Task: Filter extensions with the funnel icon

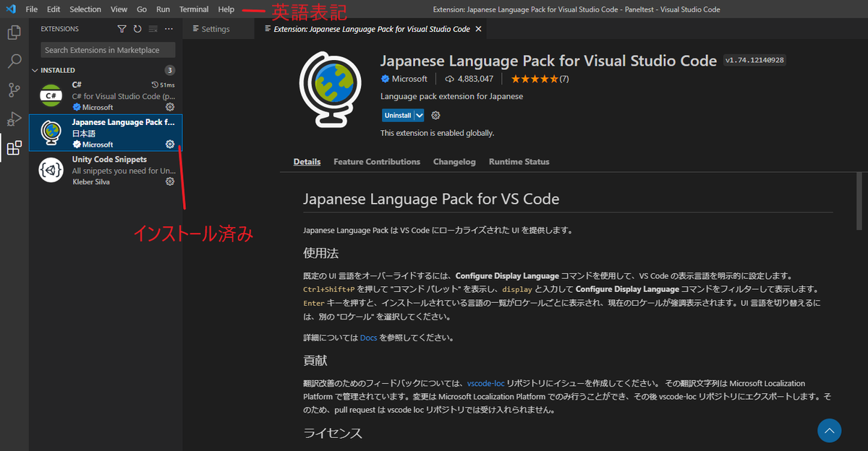Action: coord(122,29)
